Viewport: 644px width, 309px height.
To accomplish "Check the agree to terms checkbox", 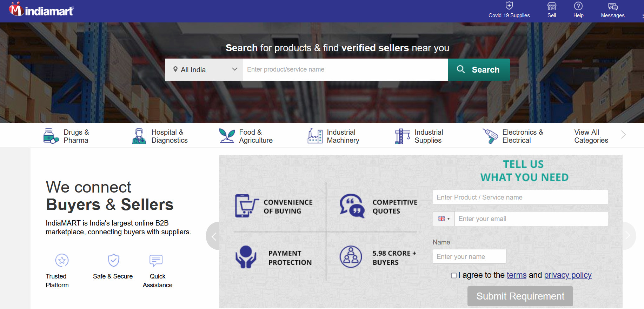I will point(453,276).
